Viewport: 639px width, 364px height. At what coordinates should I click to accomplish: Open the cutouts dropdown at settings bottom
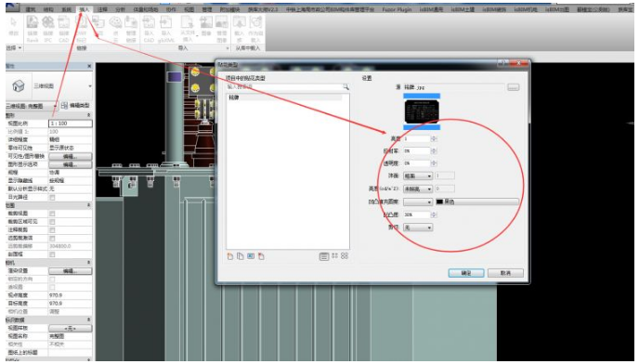click(x=418, y=227)
